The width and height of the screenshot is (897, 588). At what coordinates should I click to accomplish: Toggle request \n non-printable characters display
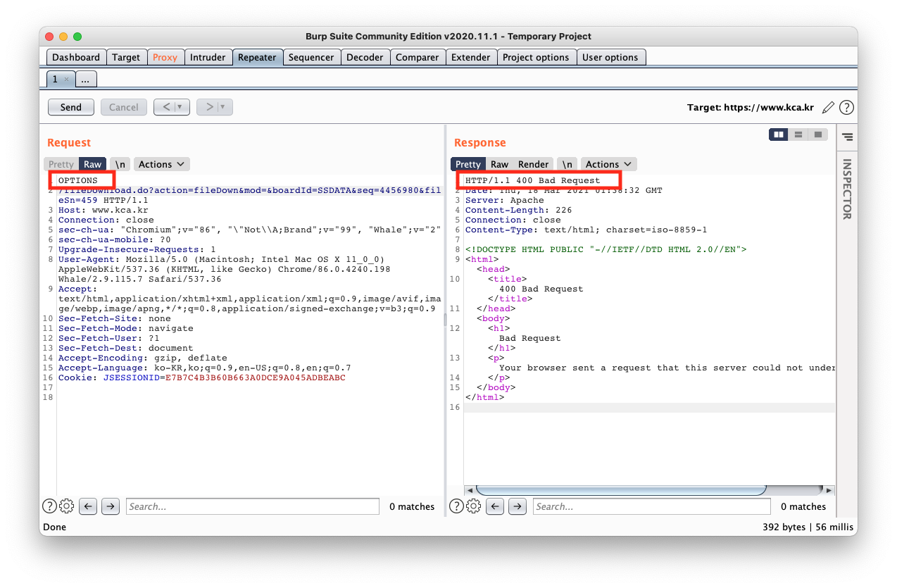click(x=120, y=164)
